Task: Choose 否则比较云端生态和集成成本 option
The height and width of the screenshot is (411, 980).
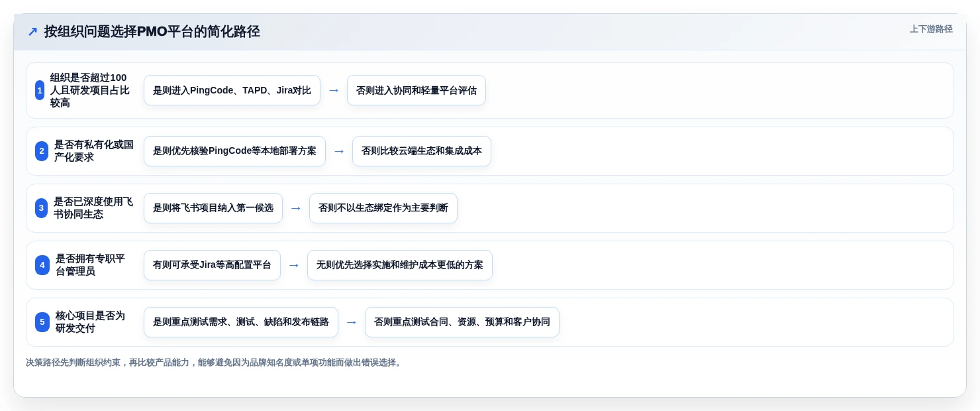Action: click(x=422, y=151)
